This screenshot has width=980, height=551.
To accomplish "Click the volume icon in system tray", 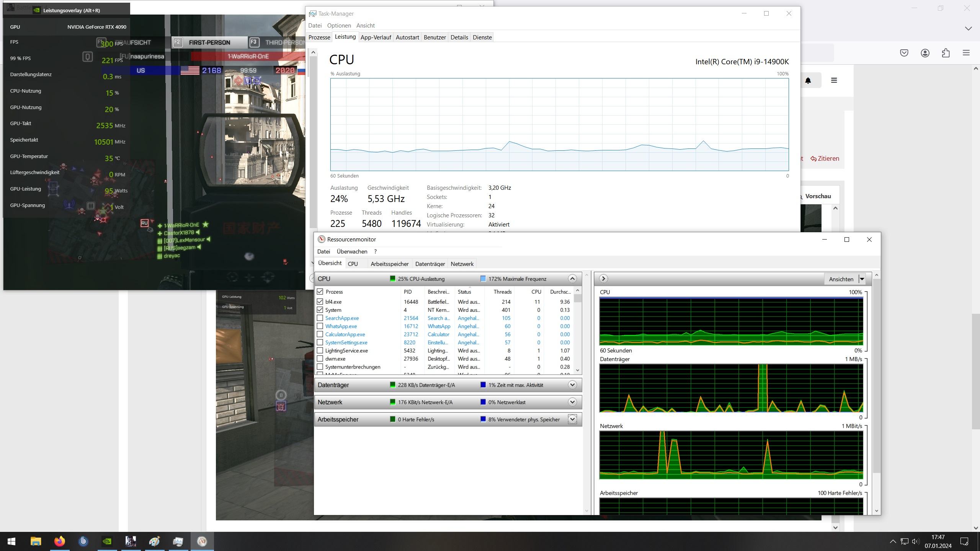I will pyautogui.click(x=916, y=541).
